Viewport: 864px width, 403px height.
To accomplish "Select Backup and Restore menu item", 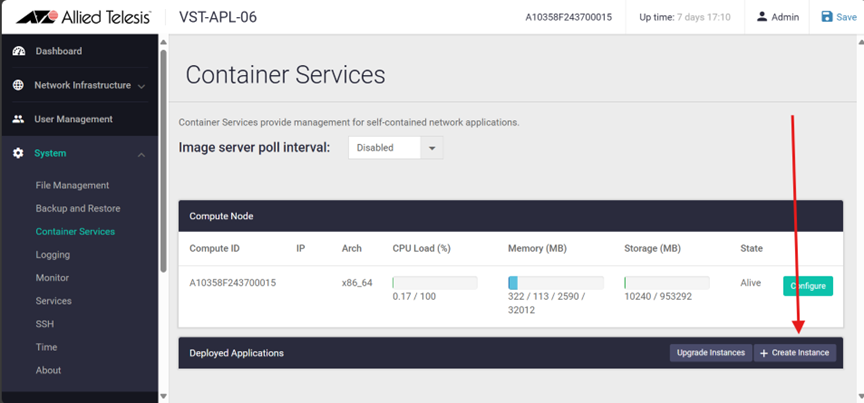I will pos(78,208).
